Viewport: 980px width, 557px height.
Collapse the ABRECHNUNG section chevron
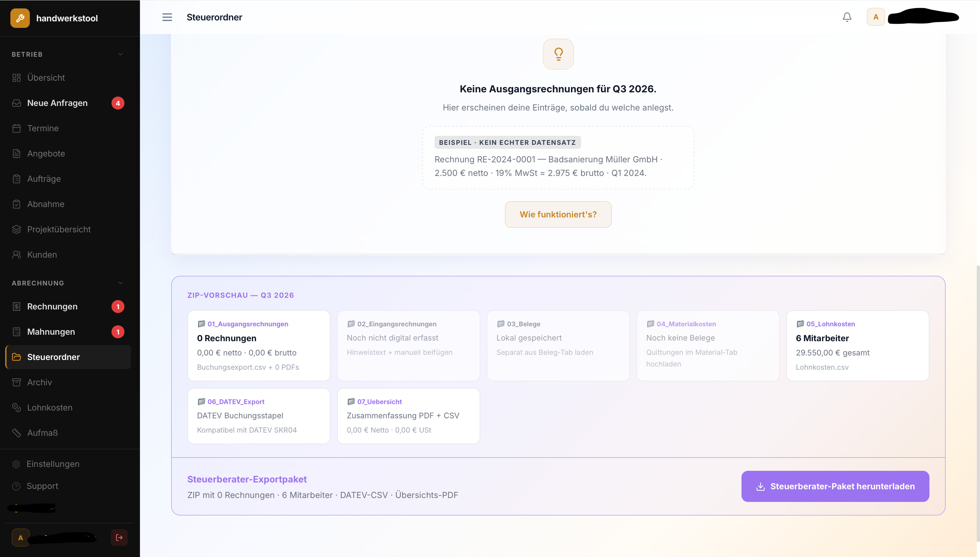121,283
